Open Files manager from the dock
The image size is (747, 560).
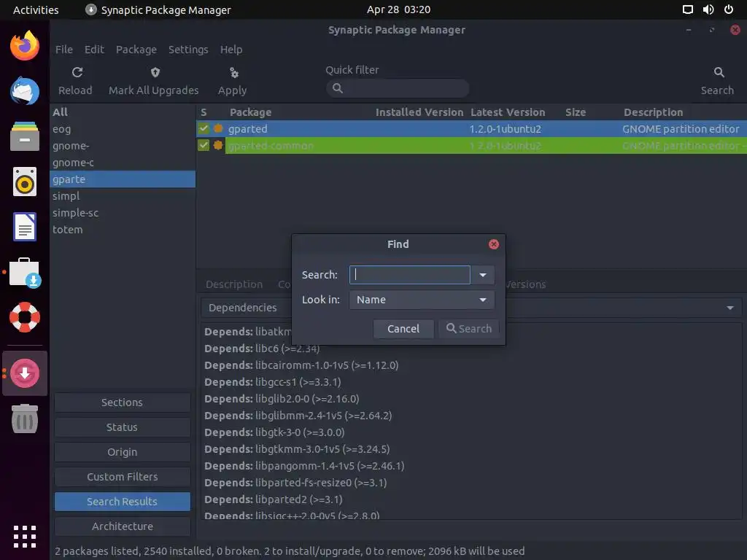pos(25,136)
